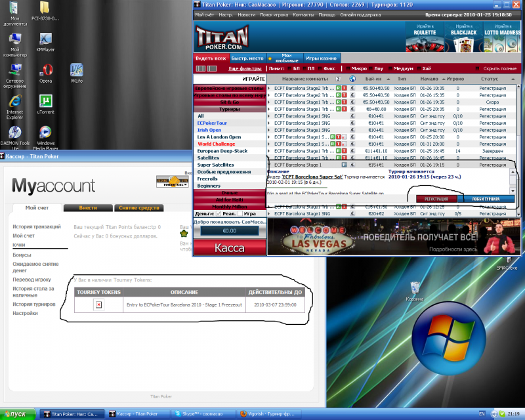Open the Пуск start button

pos(18,414)
